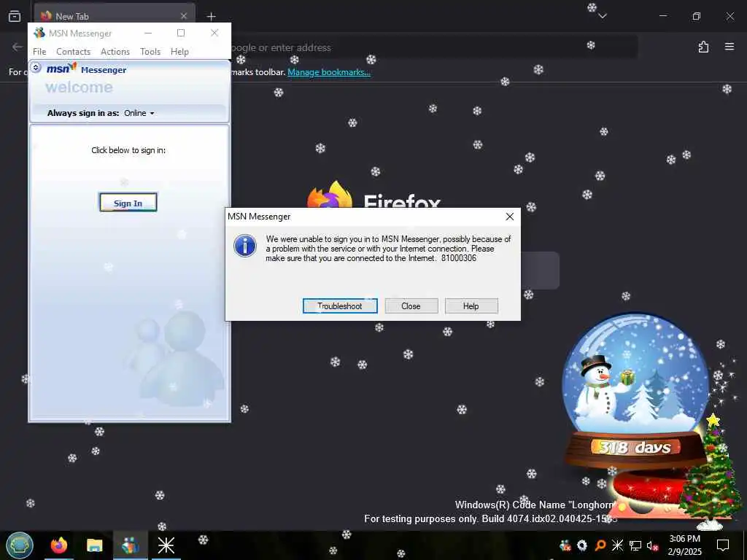This screenshot has width=747, height=560.
Task: Click the muted volume tray icon
Action: pos(653,545)
